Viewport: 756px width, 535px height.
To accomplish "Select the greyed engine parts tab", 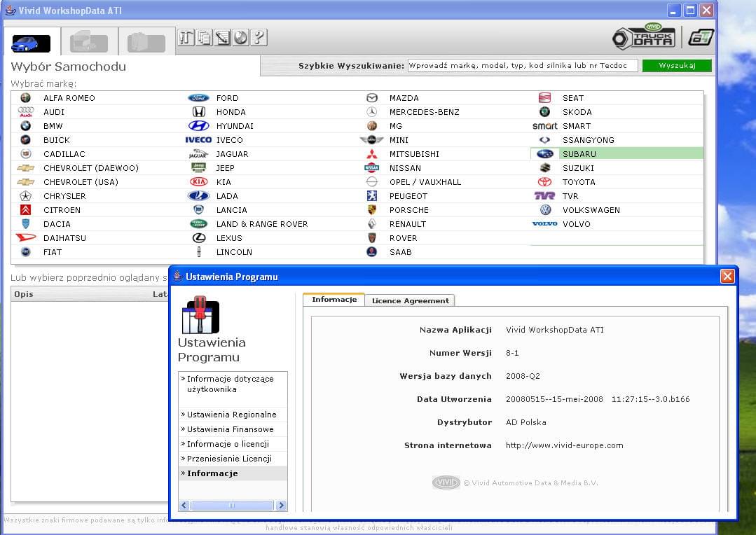I will click(146, 43).
